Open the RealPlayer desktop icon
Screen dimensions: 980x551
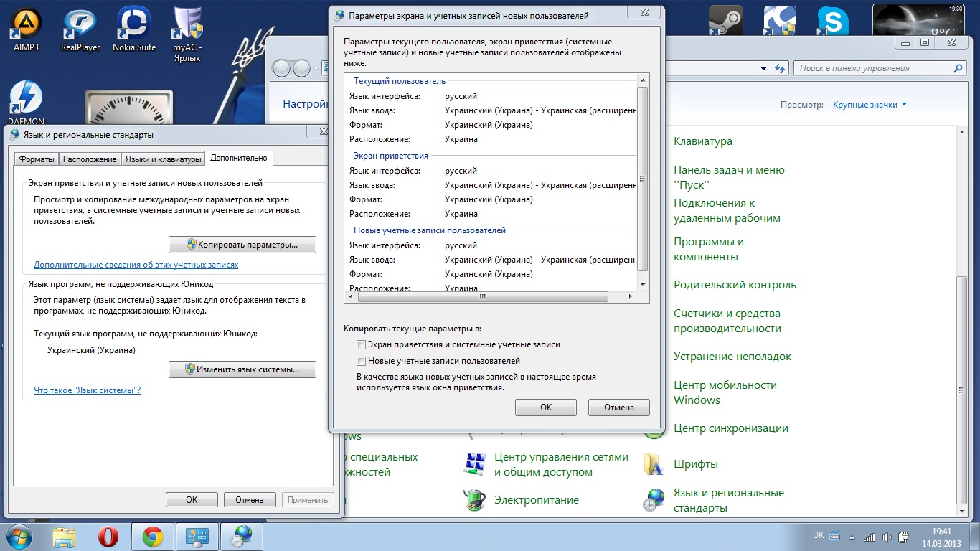pos(80,29)
